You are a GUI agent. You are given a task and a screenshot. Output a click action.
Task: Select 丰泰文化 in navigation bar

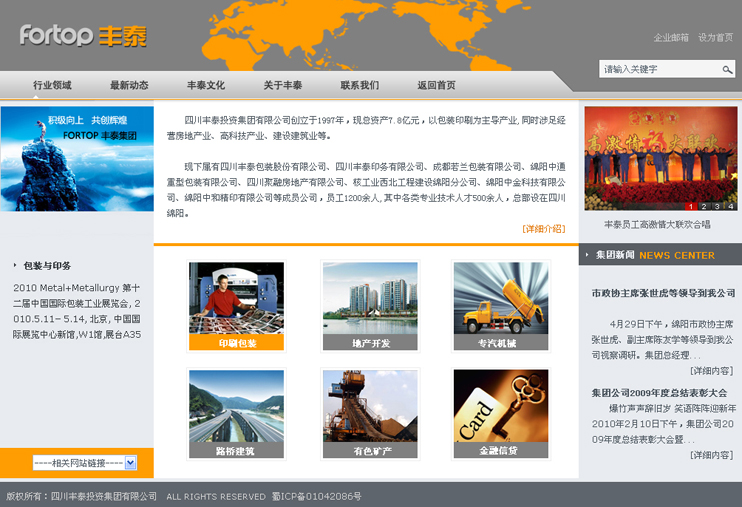pos(206,86)
